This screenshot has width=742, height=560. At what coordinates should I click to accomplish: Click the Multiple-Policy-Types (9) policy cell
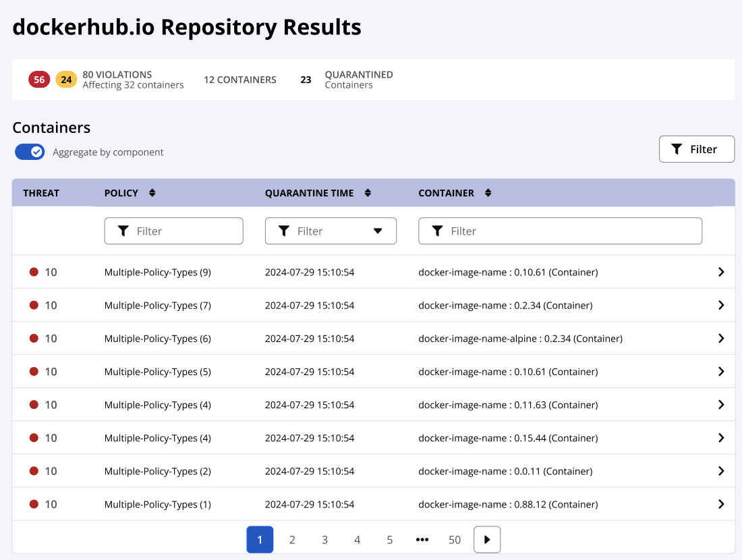(x=158, y=272)
